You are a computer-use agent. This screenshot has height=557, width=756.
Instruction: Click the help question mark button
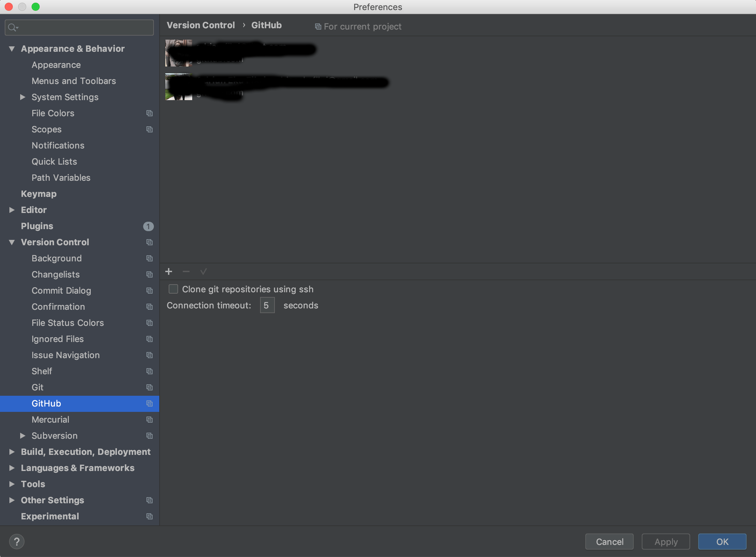coord(16,542)
